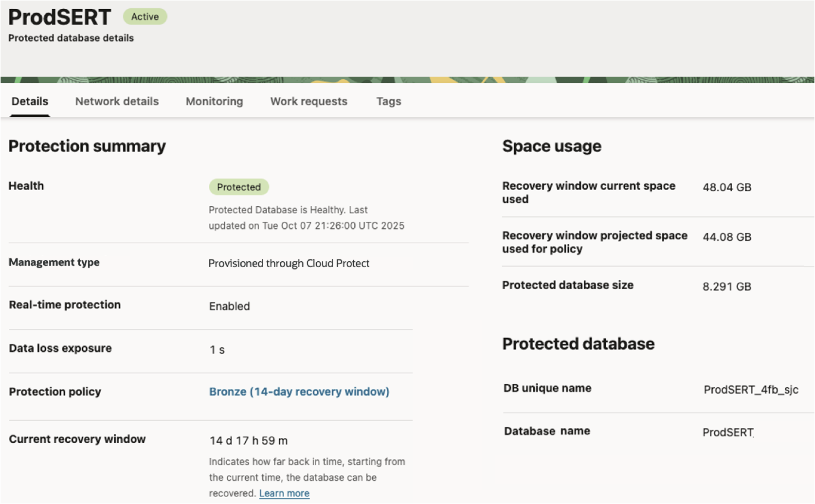Click the Active status badge

[x=145, y=16]
